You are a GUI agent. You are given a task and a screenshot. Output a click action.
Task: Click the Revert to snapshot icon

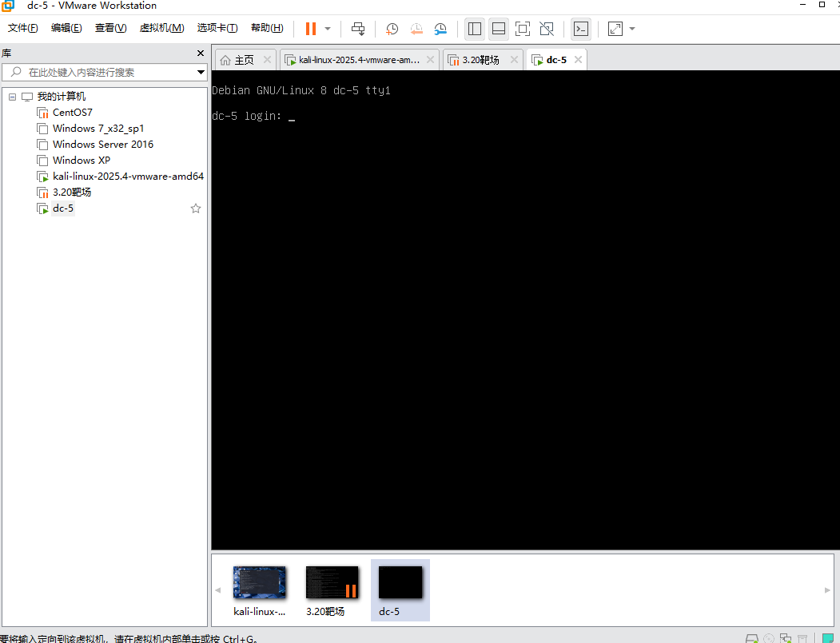(x=416, y=29)
